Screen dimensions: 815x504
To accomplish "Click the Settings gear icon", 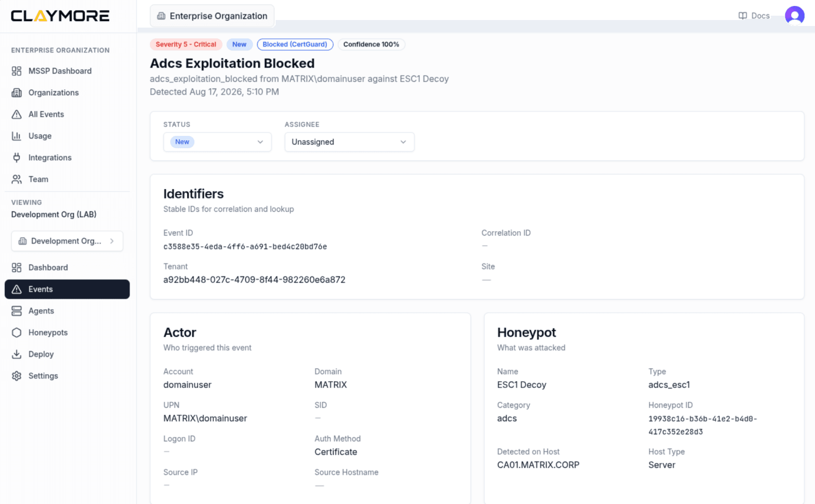I will pyautogui.click(x=17, y=376).
